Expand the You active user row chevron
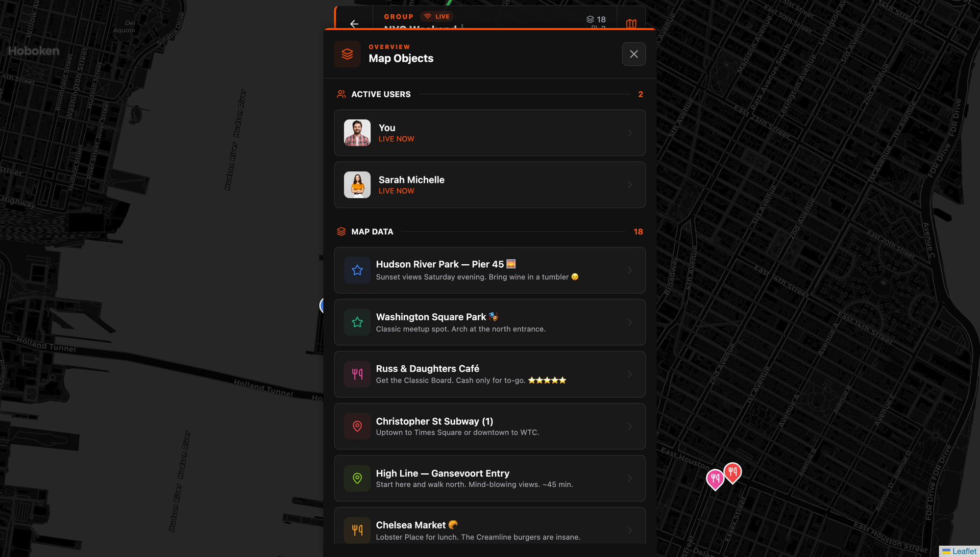980x557 pixels. (630, 133)
